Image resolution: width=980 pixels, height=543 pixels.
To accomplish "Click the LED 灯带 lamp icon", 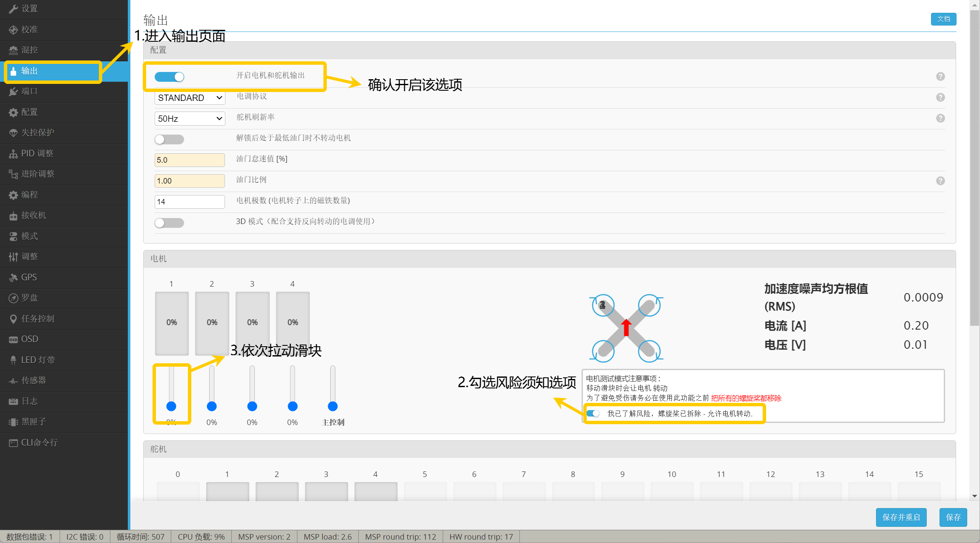I will 13,360.
